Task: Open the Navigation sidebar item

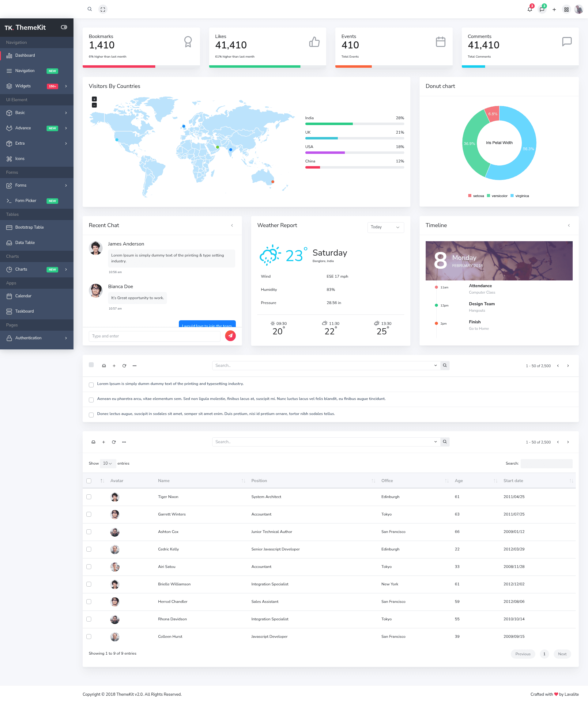Action: pyautogui.click(x=37, y=71)
